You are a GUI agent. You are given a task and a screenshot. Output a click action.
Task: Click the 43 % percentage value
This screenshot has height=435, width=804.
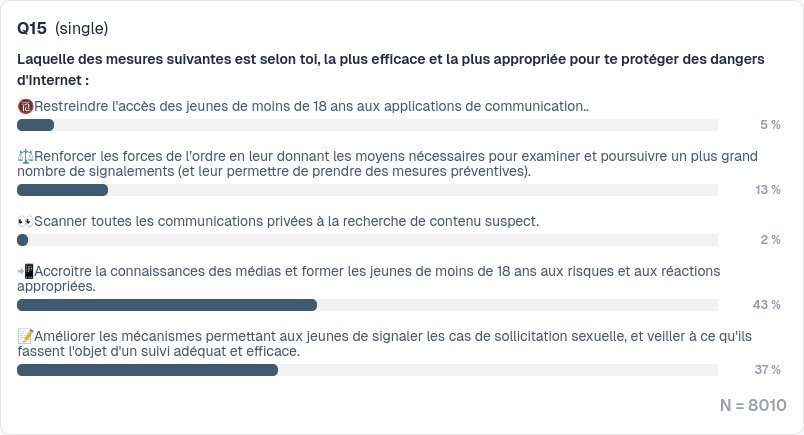pyautogui.click(x=766, y=305)
